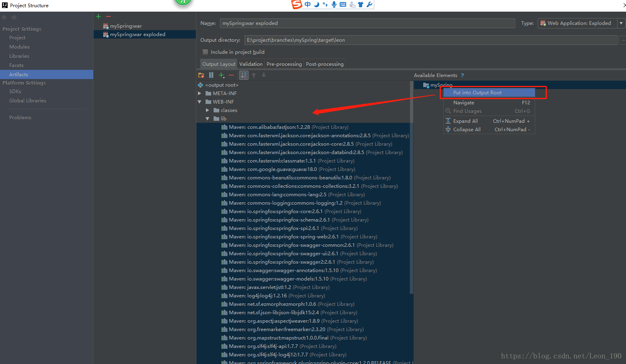The image size is (626, 364).
Task: Select Maven com.alibaba:fastjson:1.2.28 library row
Action: (x=305, y=127)
